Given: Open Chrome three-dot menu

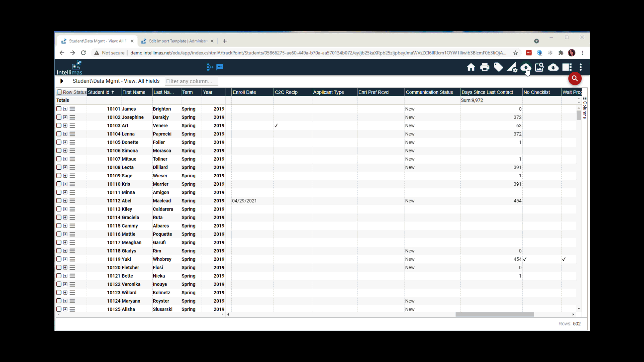Looking at the screenshot, I should [583, 53].
